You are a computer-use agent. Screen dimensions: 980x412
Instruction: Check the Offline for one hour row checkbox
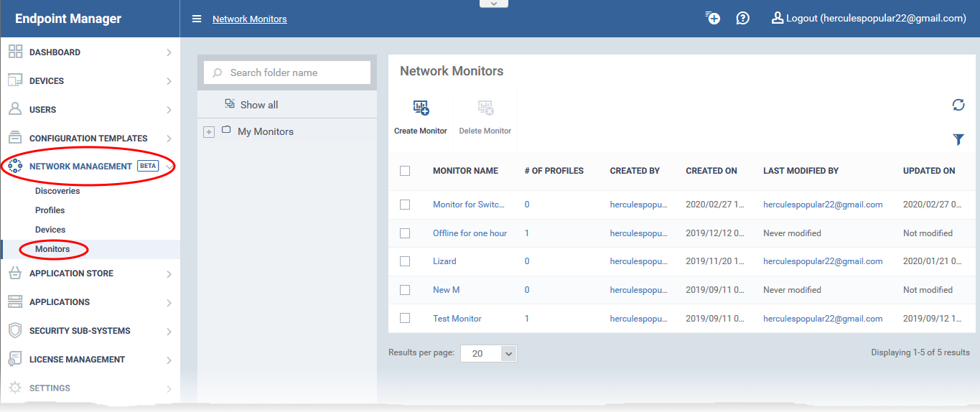tap(405, 233)
